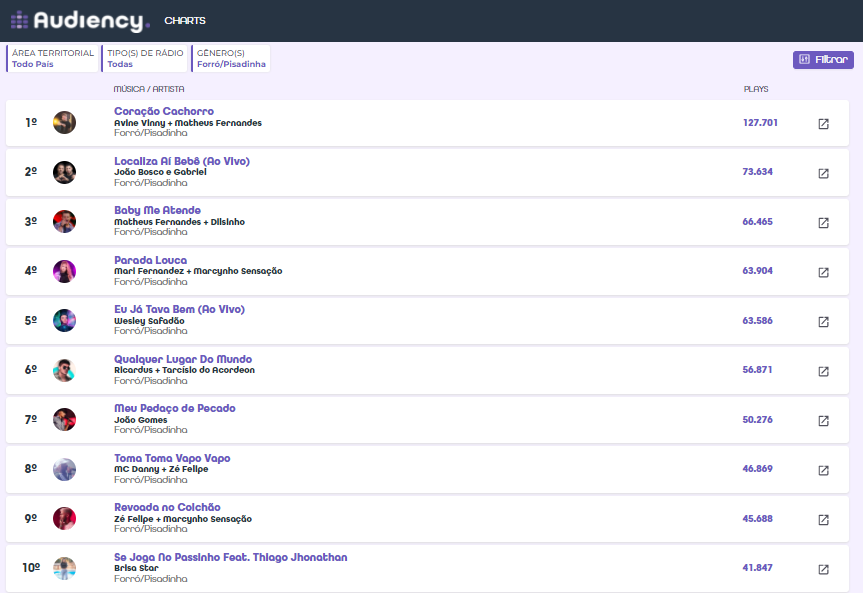Screen dimensions: 863x593
Task: Open the song Baby Me Atende
Action: [x=157, y=210]
